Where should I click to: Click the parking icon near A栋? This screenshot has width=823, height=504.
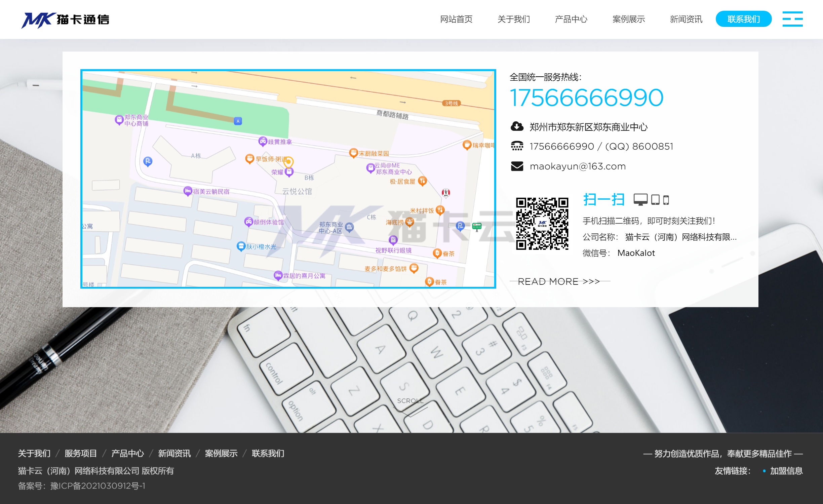148,162
